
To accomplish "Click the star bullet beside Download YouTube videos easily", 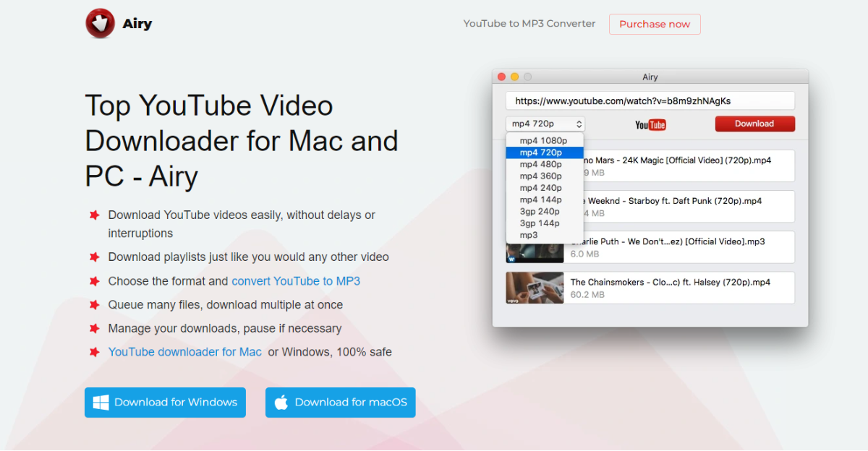I will click(x=94, y=215).
